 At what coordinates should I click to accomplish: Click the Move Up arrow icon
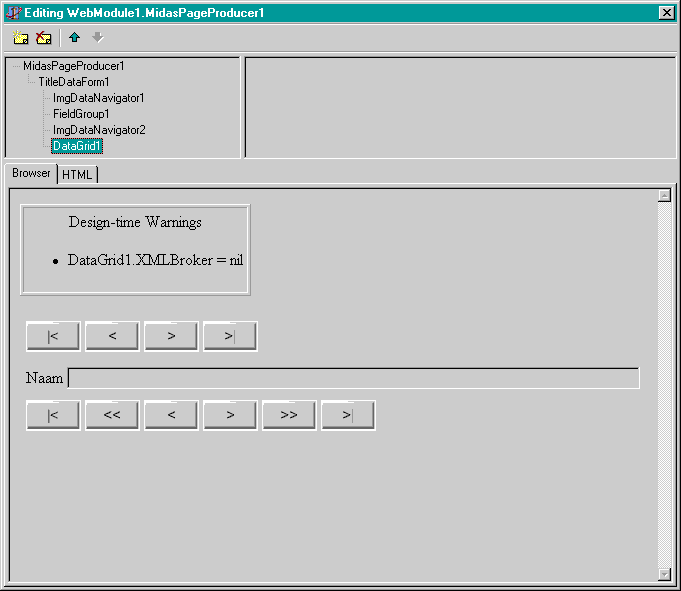pyautogui.click(x=75, y=37)
